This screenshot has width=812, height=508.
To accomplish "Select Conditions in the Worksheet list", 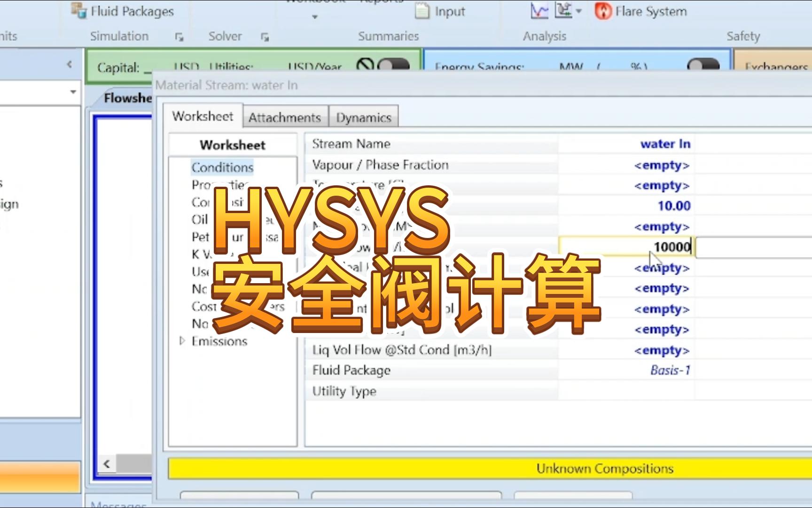I will click(x=222, y=167).
